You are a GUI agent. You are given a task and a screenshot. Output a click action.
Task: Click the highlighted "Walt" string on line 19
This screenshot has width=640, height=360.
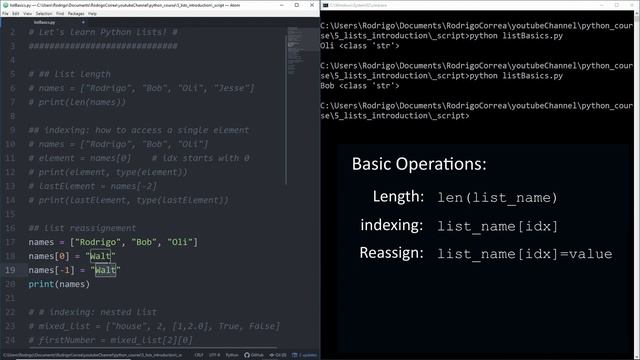(x=105, y=270)
